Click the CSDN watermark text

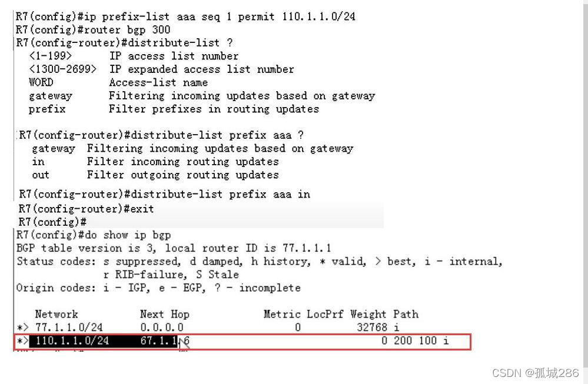[x=536, y=373]
